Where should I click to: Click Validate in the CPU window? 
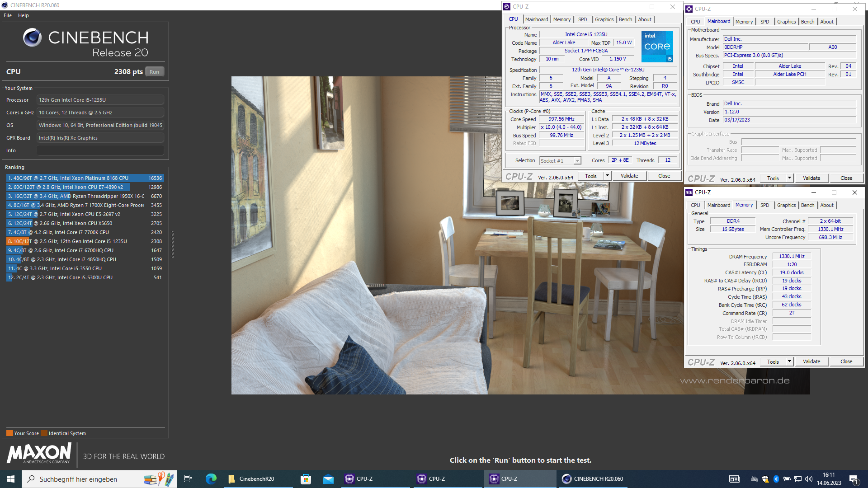click(x=629, y=176)
